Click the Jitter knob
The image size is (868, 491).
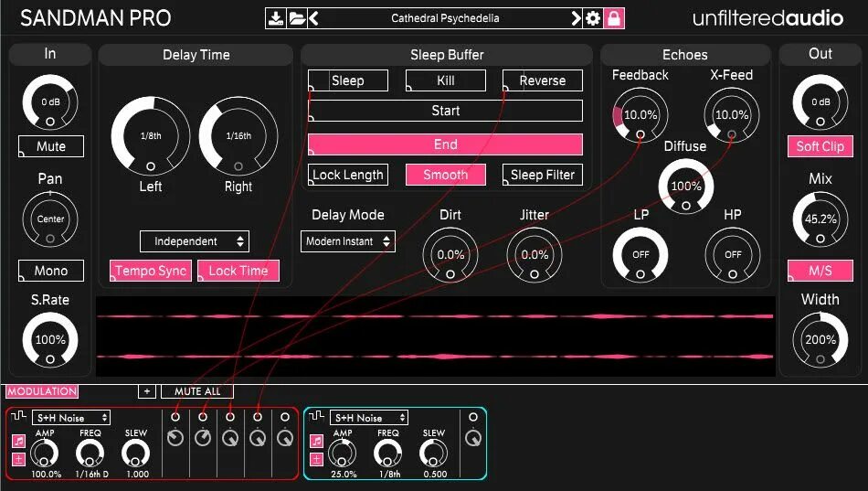[535, 254]
